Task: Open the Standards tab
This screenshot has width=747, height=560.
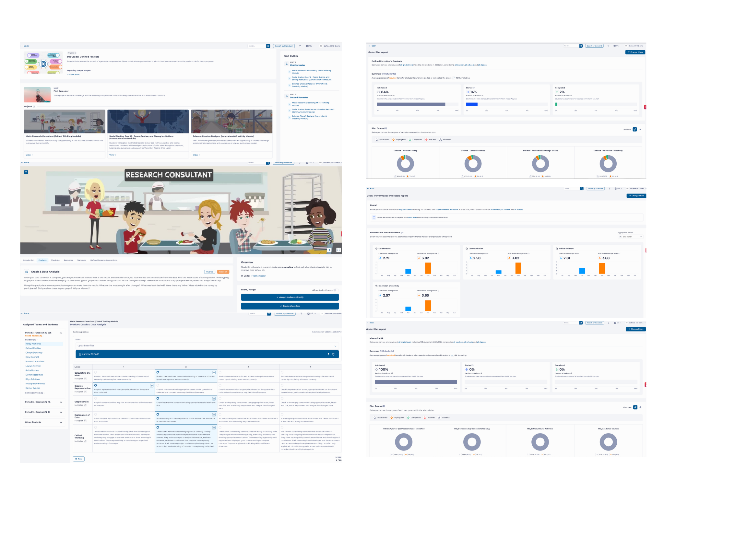Action: (x=81, y=260)
